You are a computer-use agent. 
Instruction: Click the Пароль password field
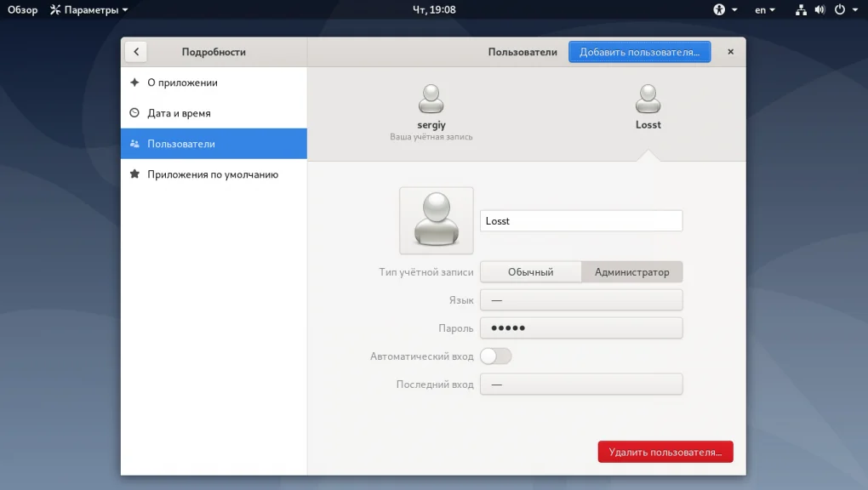(x=581, y=328)
